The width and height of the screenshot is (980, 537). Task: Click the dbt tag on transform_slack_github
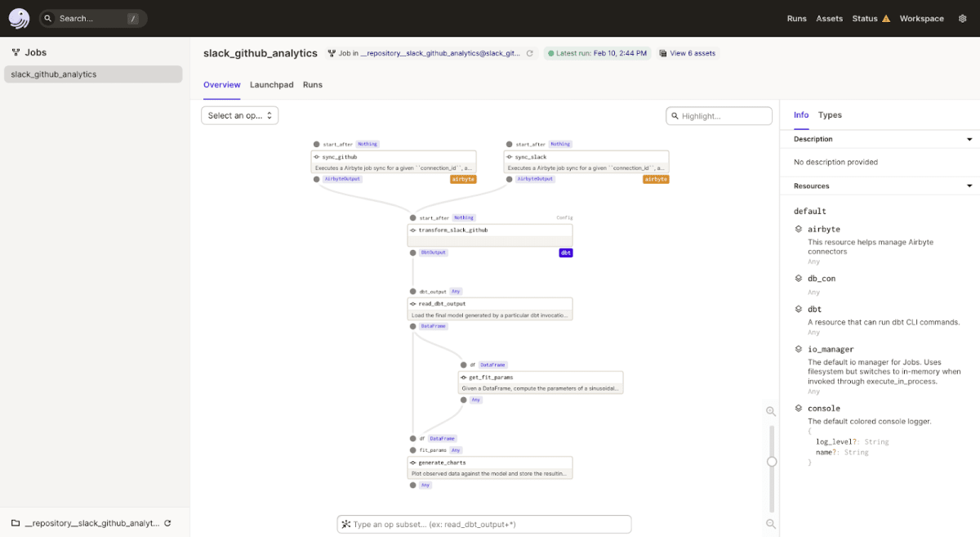pos(565,253)
